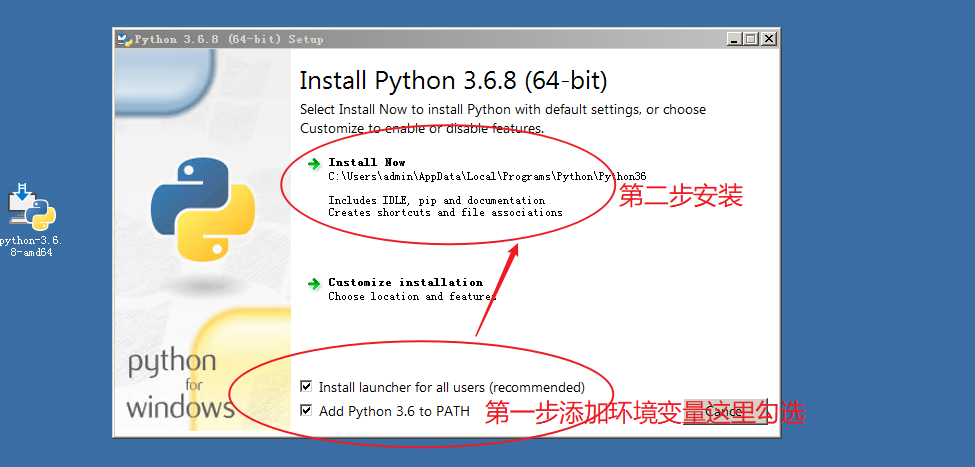Viewport: 975px width, 467px height.
Task: Click 'Creates shortcuts and file associations' text
Action: coord(445,213)
